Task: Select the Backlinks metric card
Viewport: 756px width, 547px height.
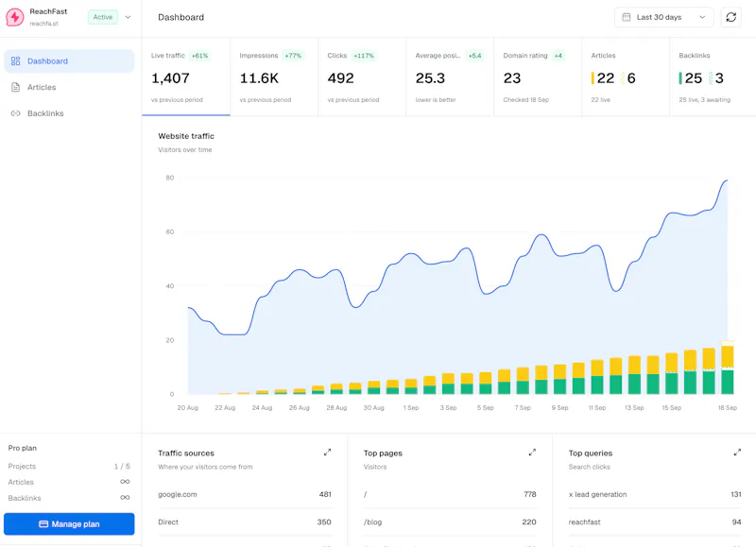Action: click(713, 77)
